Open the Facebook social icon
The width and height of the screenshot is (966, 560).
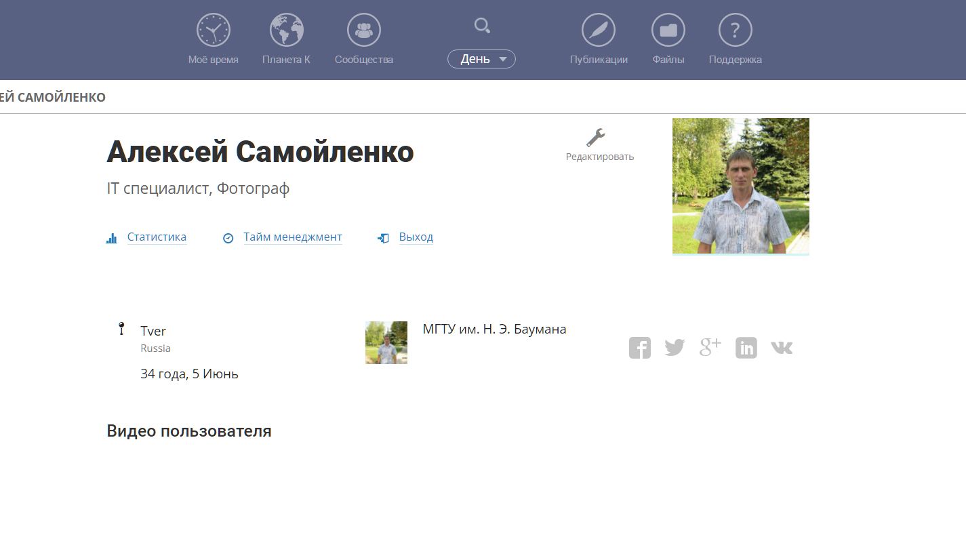point(640,348)
